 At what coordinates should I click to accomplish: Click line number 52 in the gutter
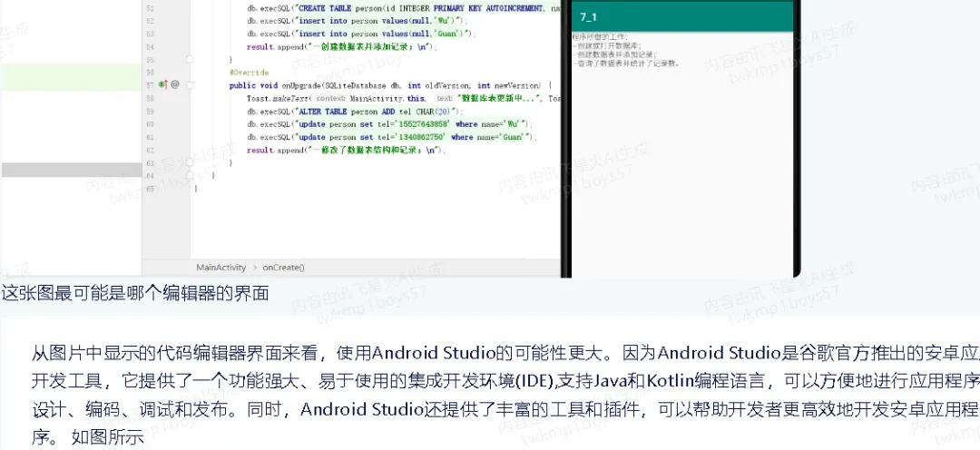click(150, 21)
